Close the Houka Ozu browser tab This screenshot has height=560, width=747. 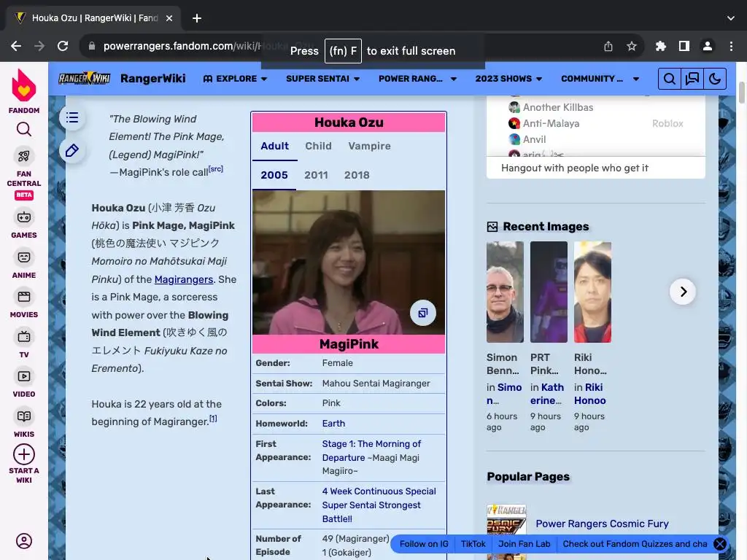coord(169,18)
